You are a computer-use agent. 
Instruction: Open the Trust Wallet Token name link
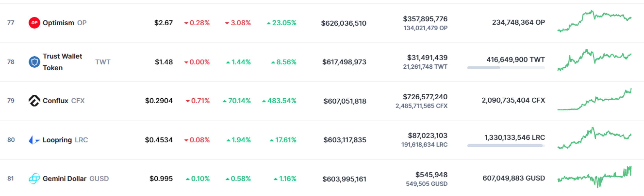point(62,62)
